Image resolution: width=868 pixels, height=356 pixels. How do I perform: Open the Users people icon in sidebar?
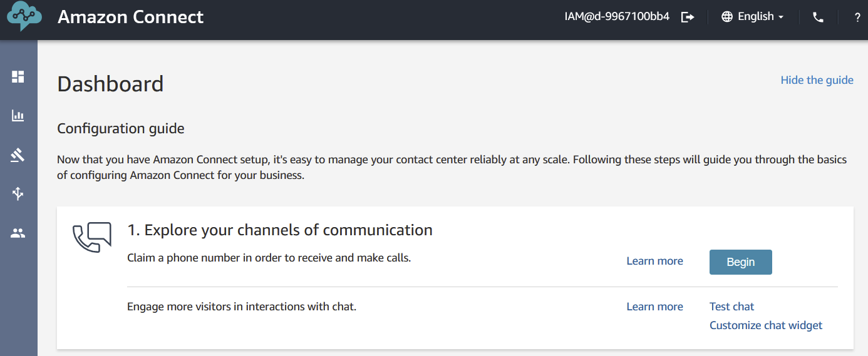click(18, 233)
